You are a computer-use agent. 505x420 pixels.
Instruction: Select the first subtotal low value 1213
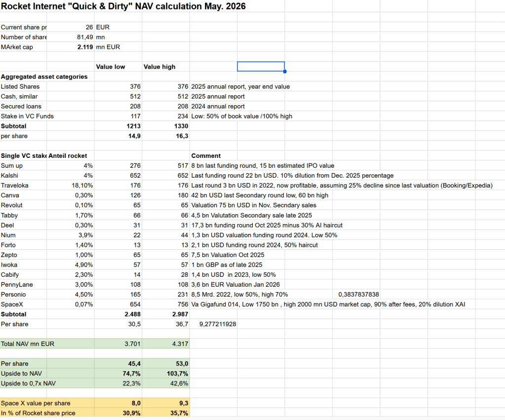click(x=134, y=126)
